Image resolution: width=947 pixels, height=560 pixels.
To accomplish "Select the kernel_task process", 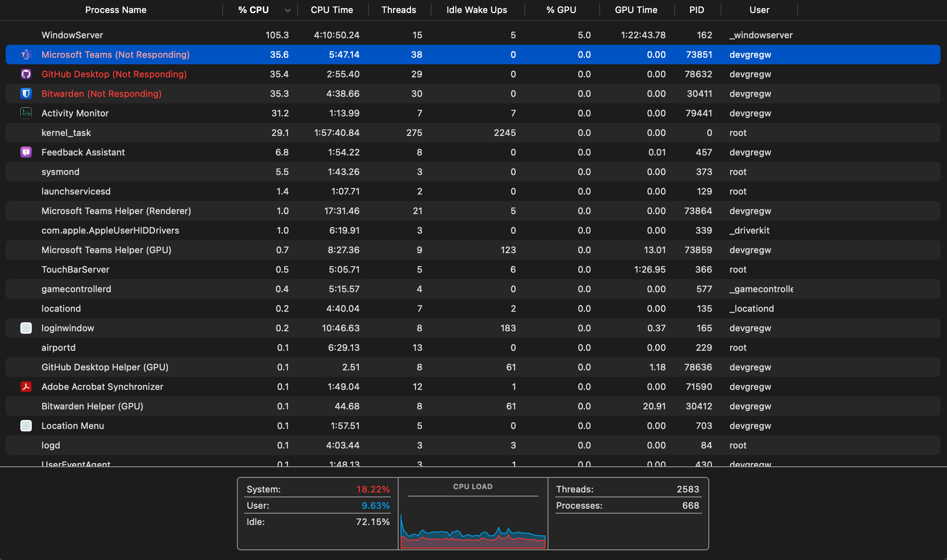I will click(x=473, y=133).
